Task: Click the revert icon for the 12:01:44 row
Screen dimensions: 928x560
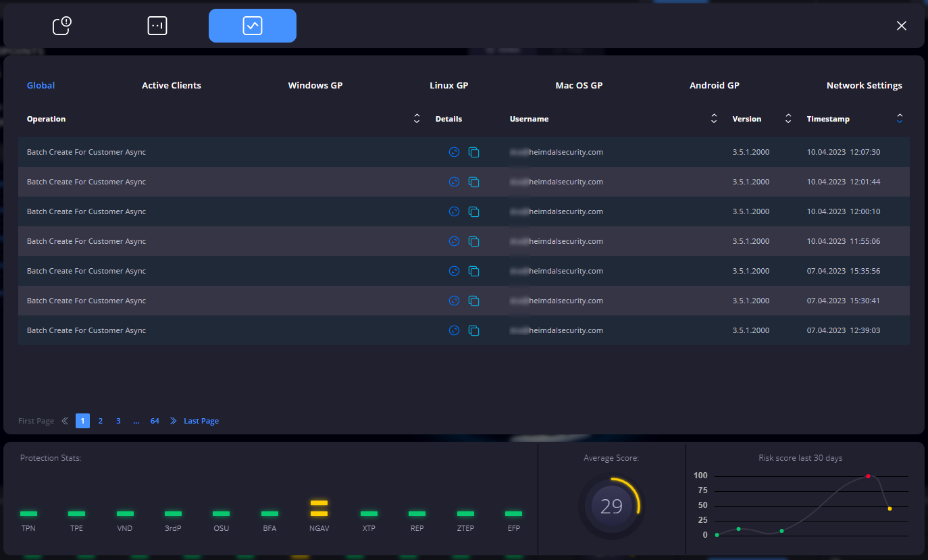Action: click(454, 182)
